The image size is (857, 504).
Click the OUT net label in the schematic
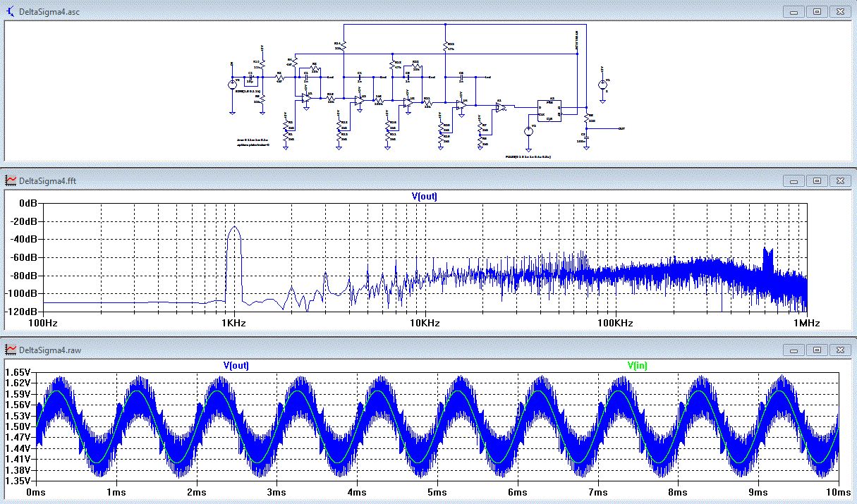click(x=621, y=128)
